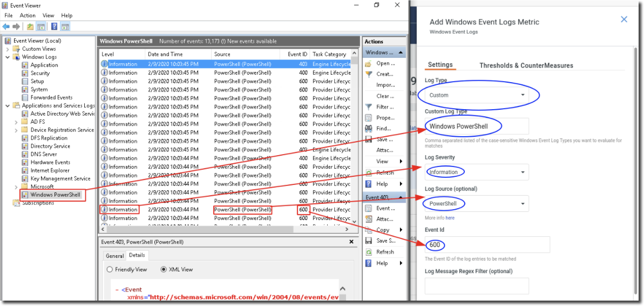Image resolution: width=644 pixels, height=306 pixels.
Task: Click the Copy action under Event 403
Action: [384, 230]
